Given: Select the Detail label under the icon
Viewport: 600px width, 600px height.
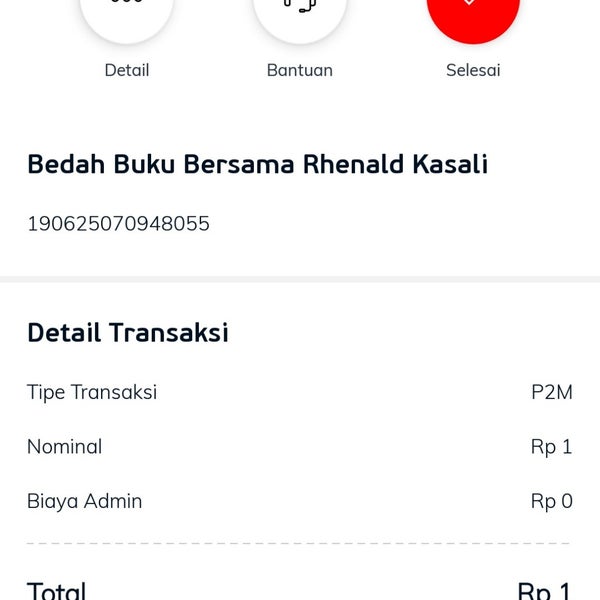Looking at the screenshot, I should pyautogui.click(x=127, y=70).
